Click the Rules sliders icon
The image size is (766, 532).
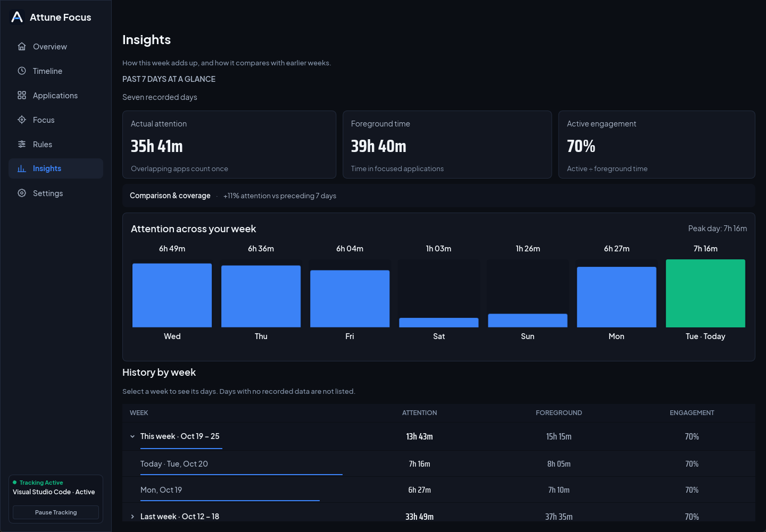click(22, 144)
